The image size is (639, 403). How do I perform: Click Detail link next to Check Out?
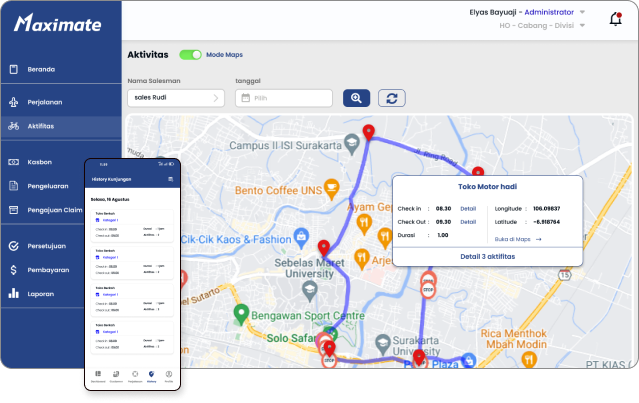(x=468, y=222)
